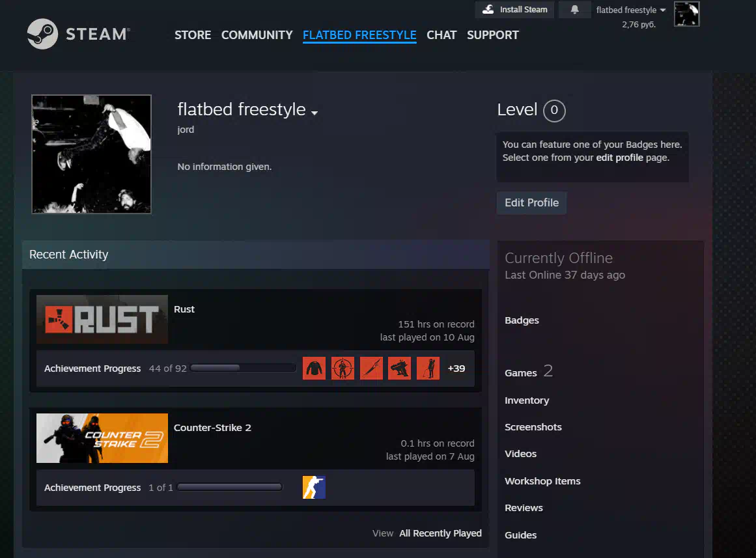Open the flatbed freestyle account dropdown
The width and height of the screenshot is (756, 558).
point(630,10)
